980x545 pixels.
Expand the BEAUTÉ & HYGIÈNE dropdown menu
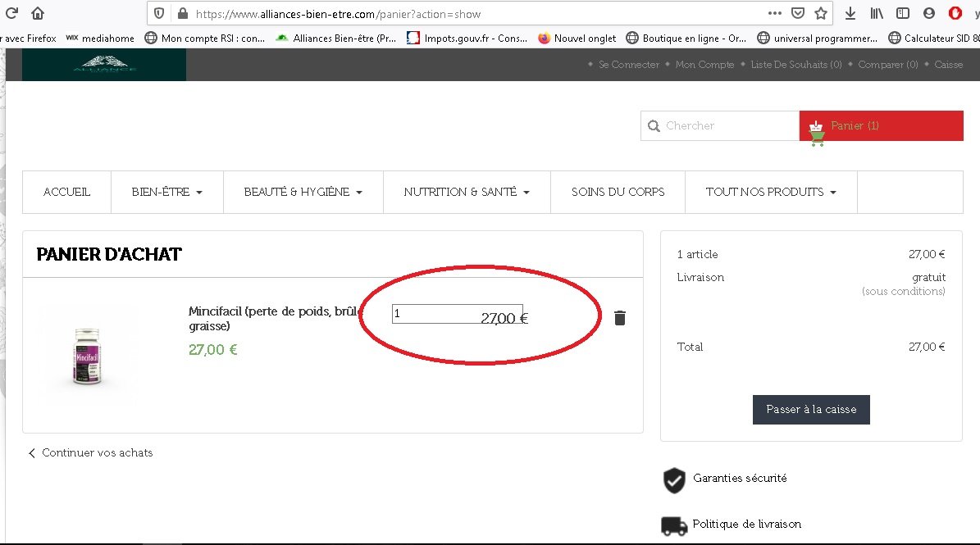click(303, 193)
